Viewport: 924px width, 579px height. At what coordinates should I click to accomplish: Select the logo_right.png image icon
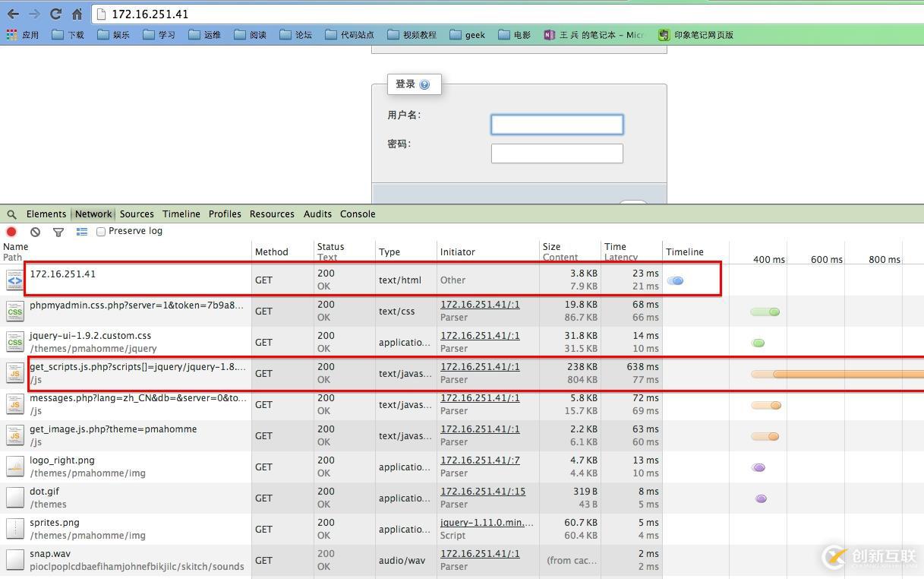tap(15, 467)
